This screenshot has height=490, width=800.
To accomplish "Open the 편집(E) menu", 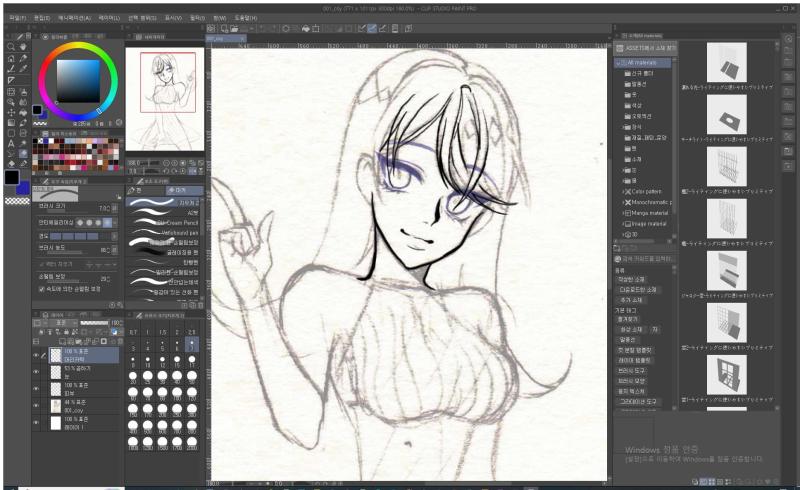I will [42, 18].
